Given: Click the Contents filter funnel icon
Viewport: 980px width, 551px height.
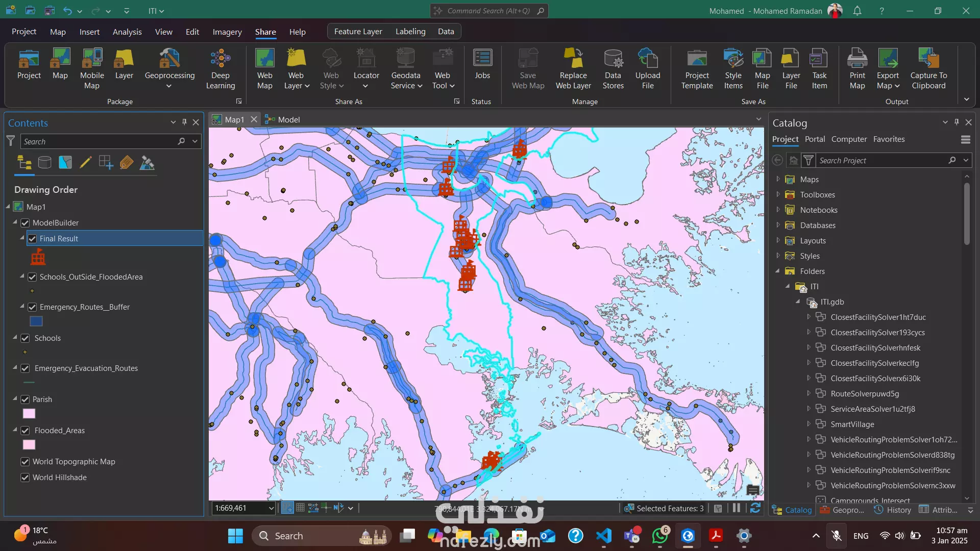Looking at the screenshot, I should tap(11, 141).
